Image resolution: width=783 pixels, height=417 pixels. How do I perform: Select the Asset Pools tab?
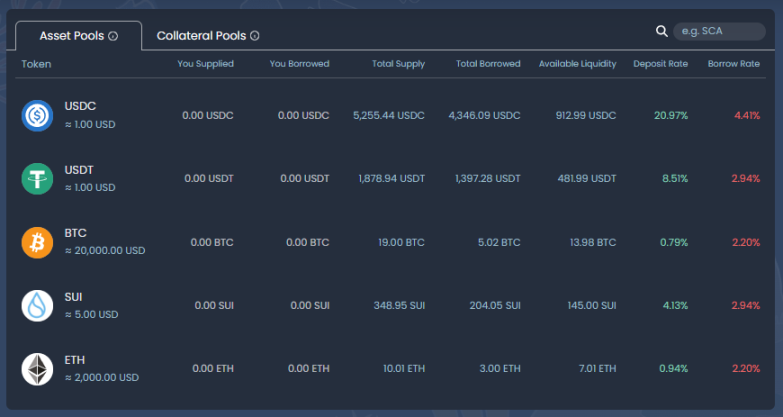tap(72, 36)
